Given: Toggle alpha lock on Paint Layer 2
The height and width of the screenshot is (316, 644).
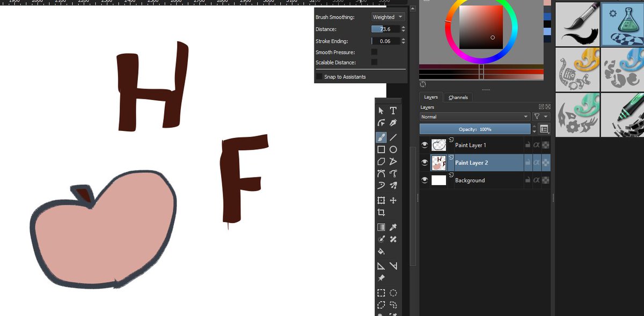Looking at the screenshot, I should pyautogui.click(x=546, y=163).
